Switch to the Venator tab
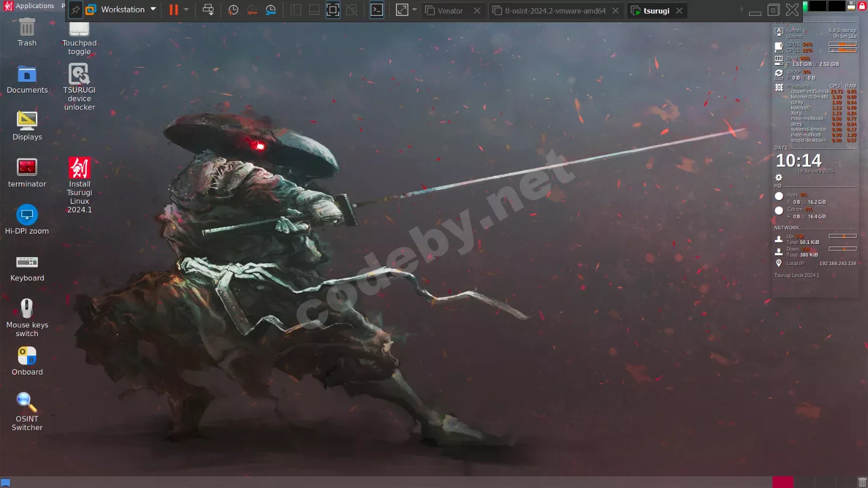The width and height of the screenshot is (868, 488). (x=450, y=11)
